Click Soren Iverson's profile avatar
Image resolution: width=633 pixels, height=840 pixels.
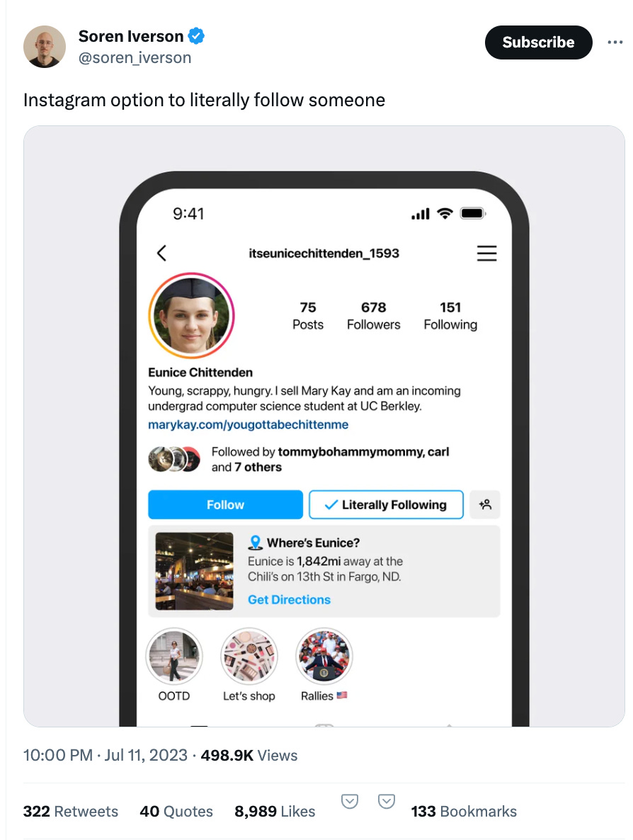(x=45, y=47)
